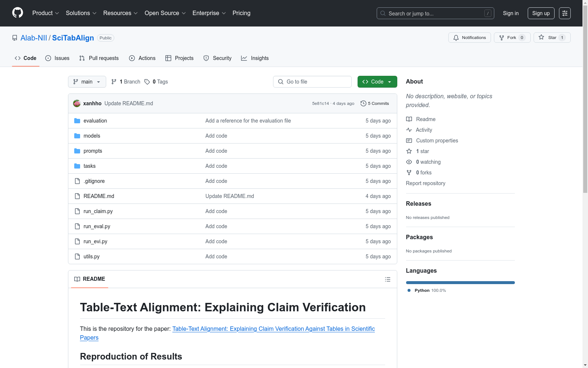Expand the Solutions menu
This screenshot has height=368, width=588.
click(x=81, y=13)
